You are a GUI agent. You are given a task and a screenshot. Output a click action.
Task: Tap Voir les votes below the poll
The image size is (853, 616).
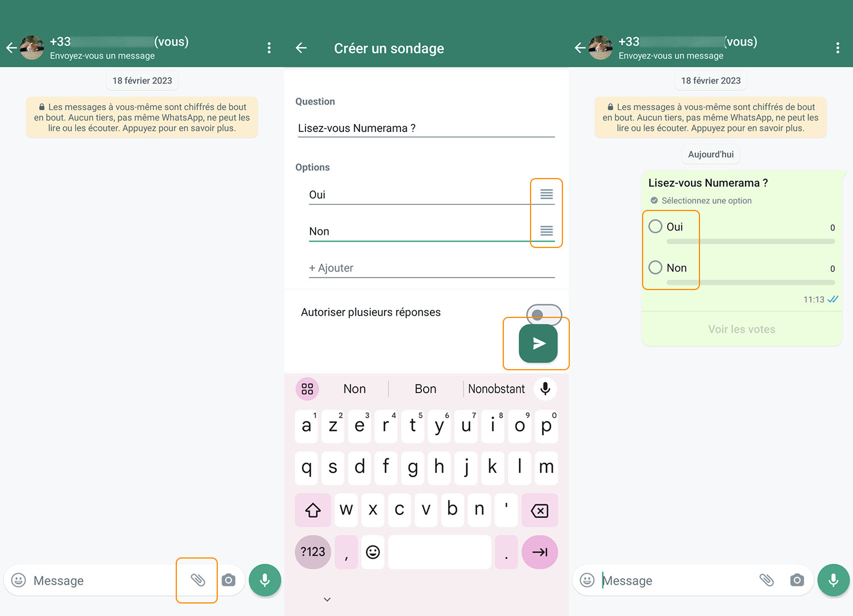[741, 329]
